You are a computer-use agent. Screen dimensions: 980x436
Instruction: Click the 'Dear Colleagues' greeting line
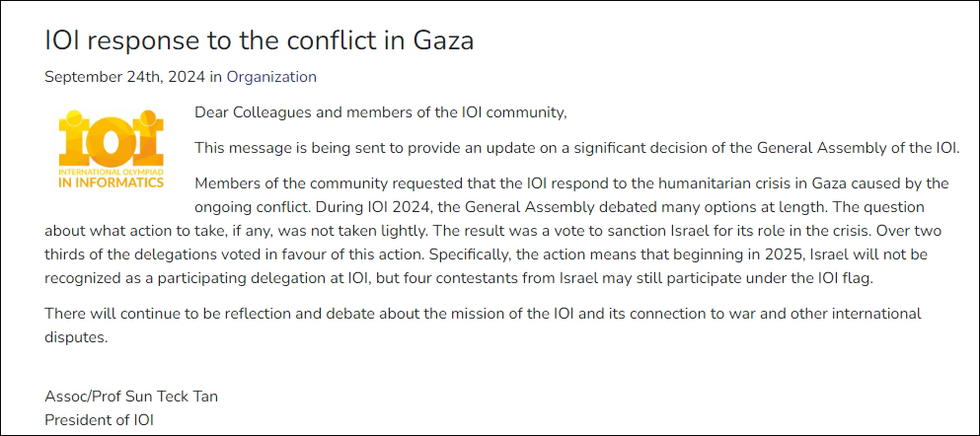tap(381, 112)
